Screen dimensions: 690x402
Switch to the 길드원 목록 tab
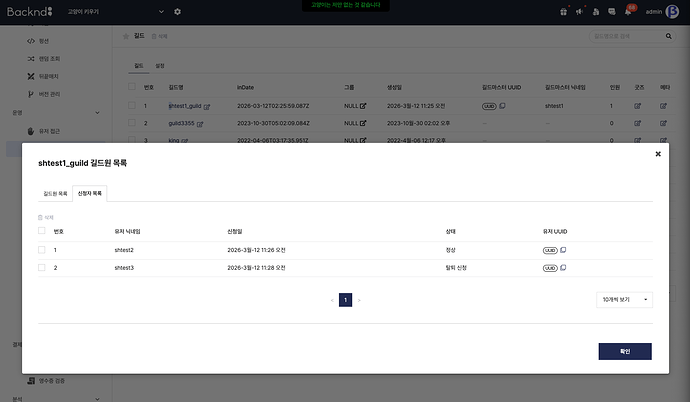[55, 192]
